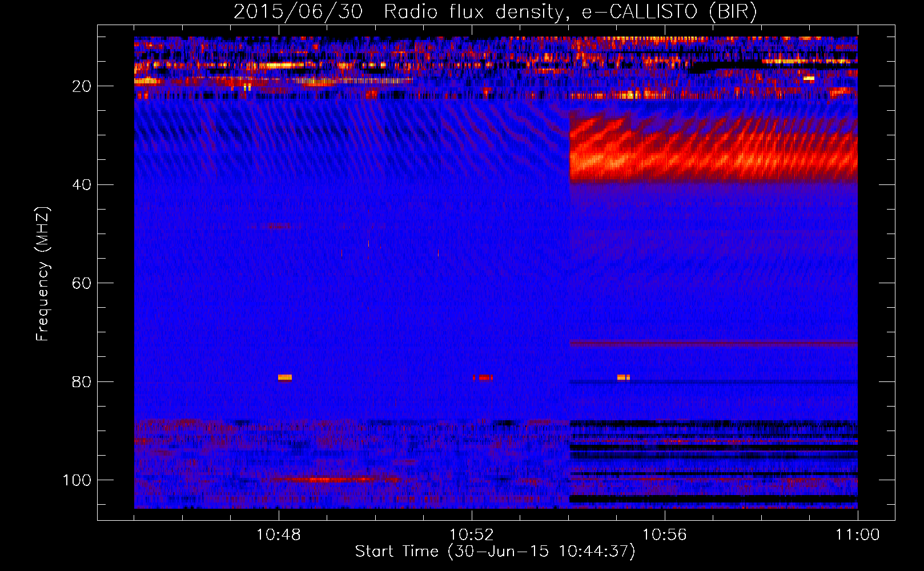Click the 20 MHz frequency tick label
The width and height of the screenshot is (924, 571).
point(82,86)
